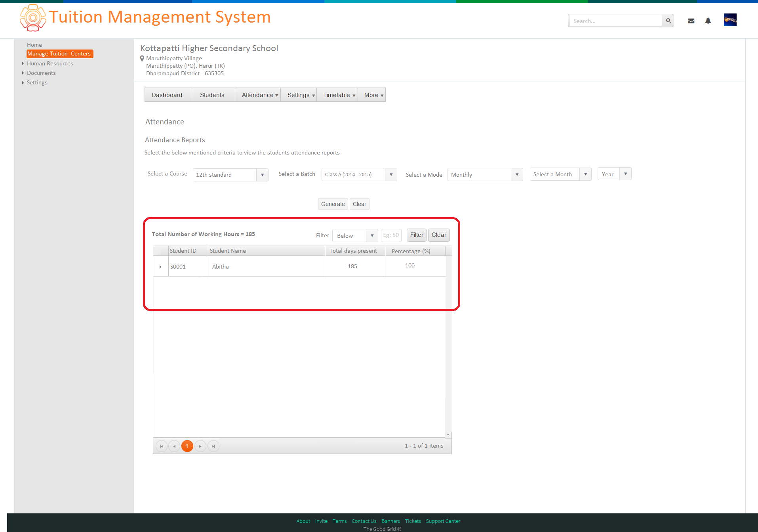Open the Select a Course dropdown
Screen dimensions: 758x532
coord(230,175)
